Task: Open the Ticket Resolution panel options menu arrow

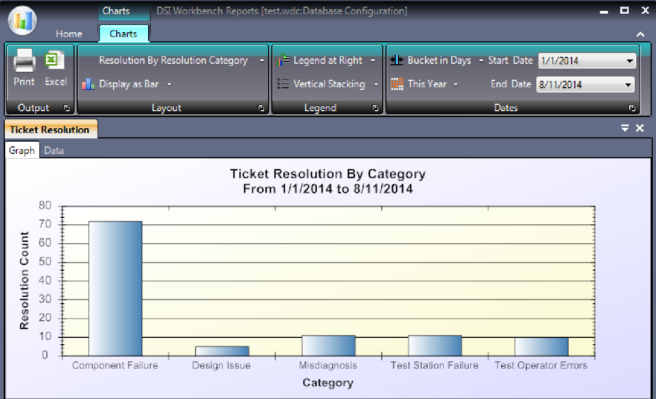Action: point(625,128)
